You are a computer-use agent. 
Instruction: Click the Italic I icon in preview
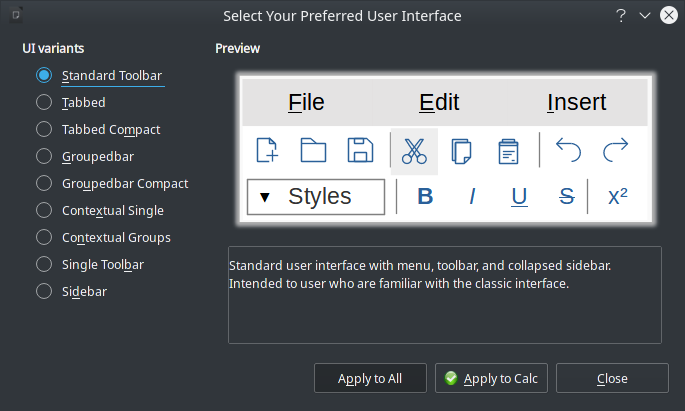[x=472, y=196]
